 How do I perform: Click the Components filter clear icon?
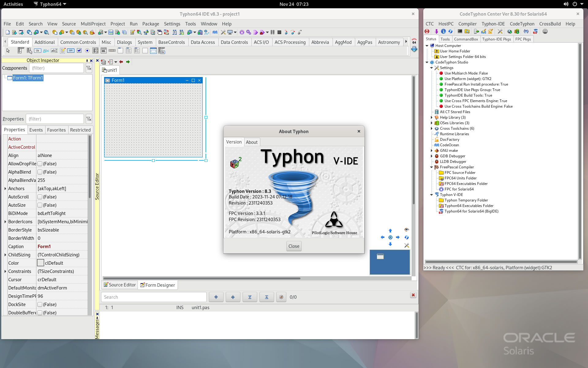click(x=89, y=68)
